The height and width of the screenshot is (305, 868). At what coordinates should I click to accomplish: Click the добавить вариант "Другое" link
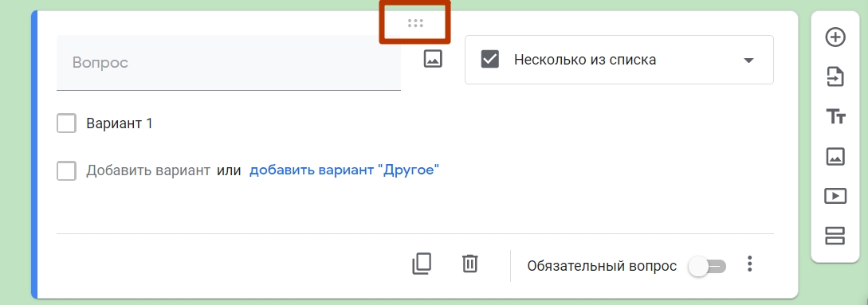(x=344, y=170)
